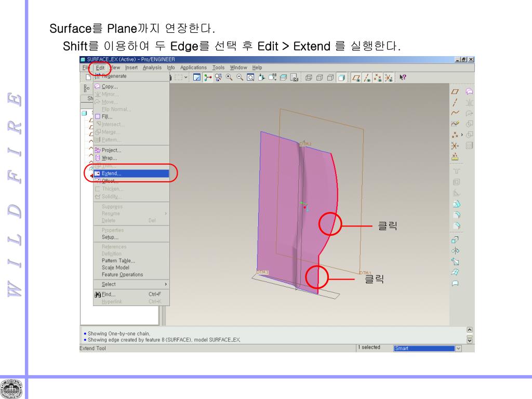
Task: Click the Refit view icon
Action: coord(250,77)
